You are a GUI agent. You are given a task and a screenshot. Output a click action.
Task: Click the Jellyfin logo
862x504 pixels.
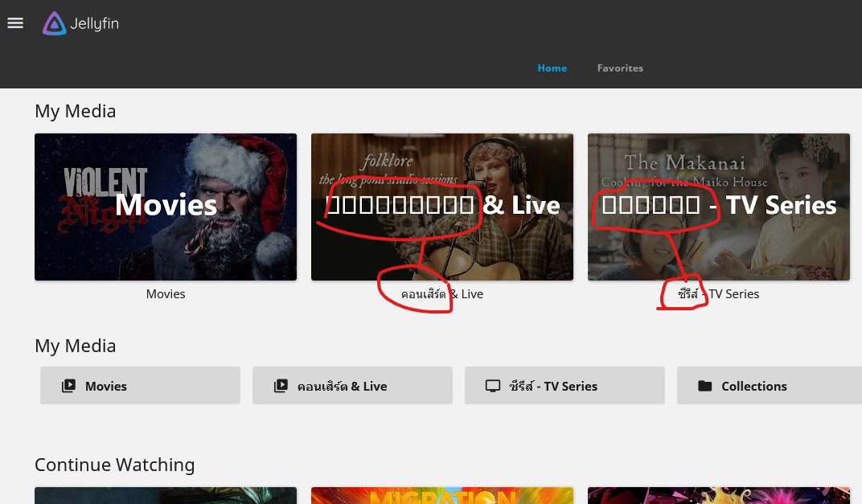coord(80,24)
